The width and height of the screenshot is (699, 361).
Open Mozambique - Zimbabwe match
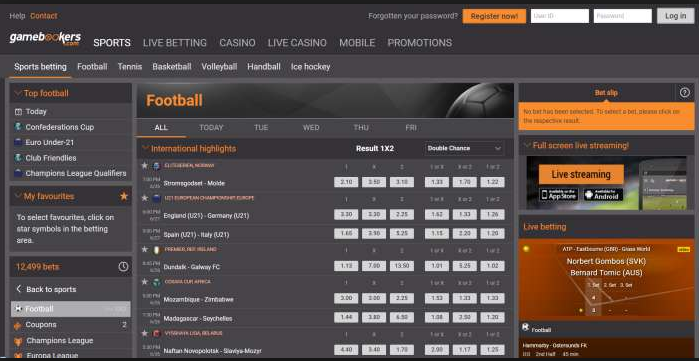(198, 299)
